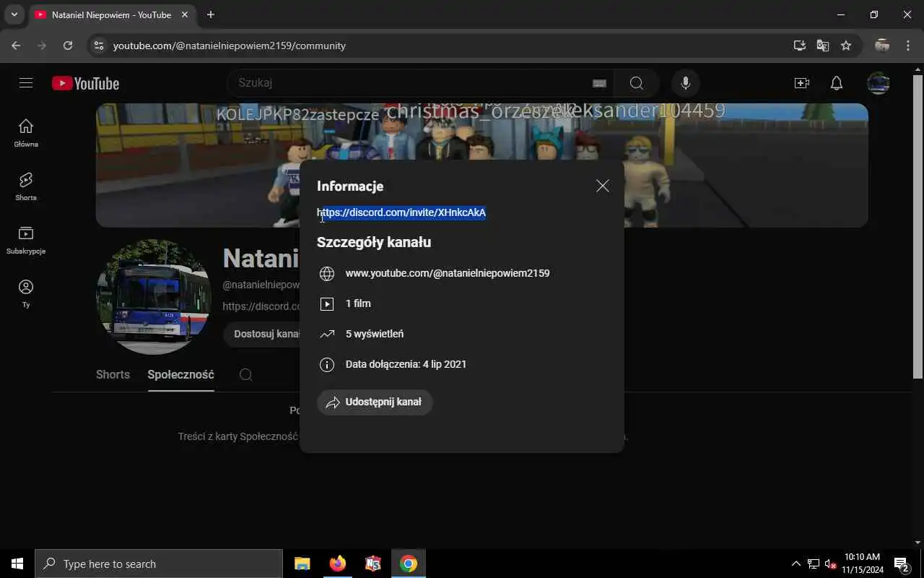
Task: Open File Explorer from the taskbar
Action: tap(302, 564)
